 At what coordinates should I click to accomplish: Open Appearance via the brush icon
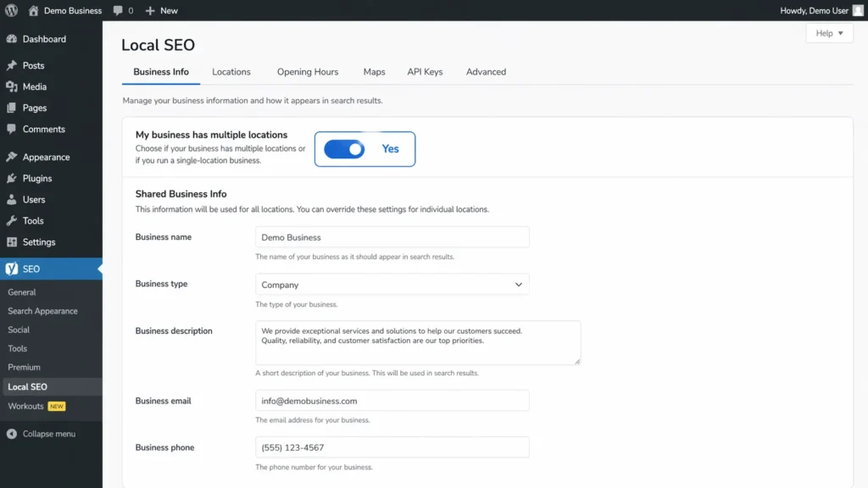coord(12,157)
